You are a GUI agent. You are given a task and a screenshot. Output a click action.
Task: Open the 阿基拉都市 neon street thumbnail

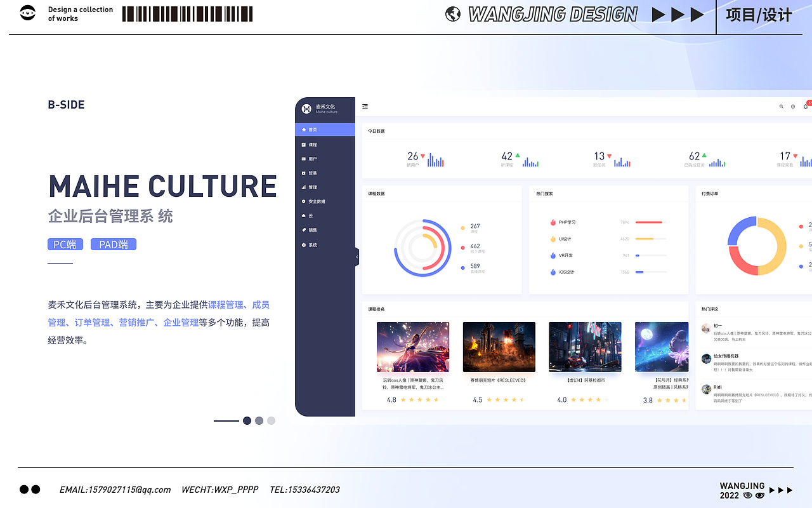[x=585, y=347]
